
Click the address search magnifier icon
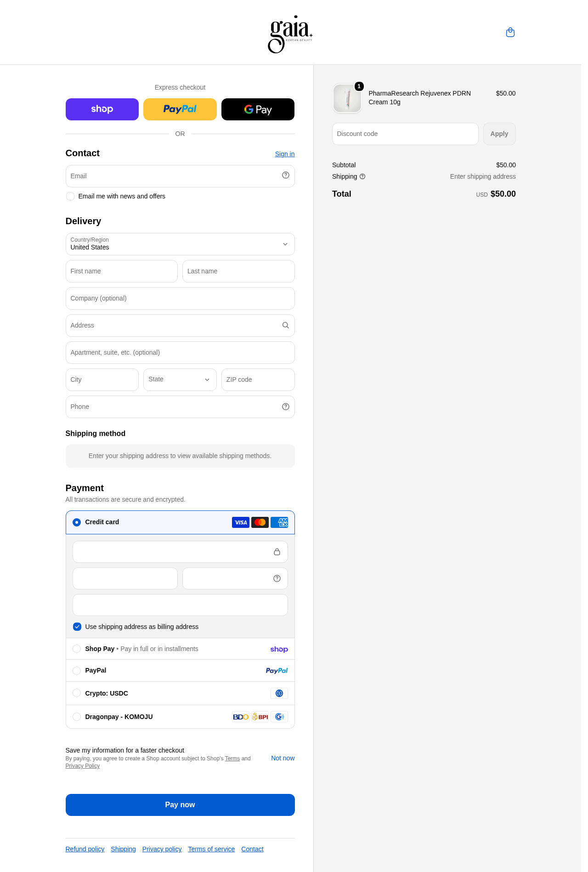tap(286, 325)
